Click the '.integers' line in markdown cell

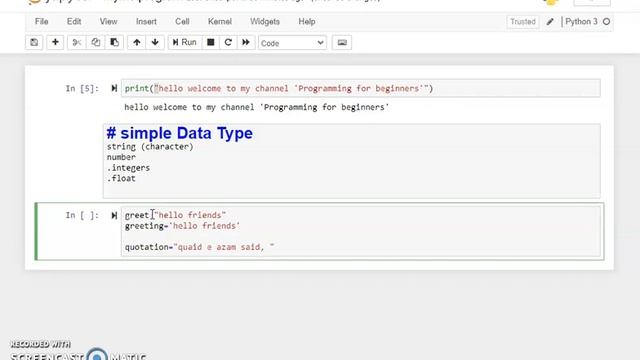pos(128,168)
